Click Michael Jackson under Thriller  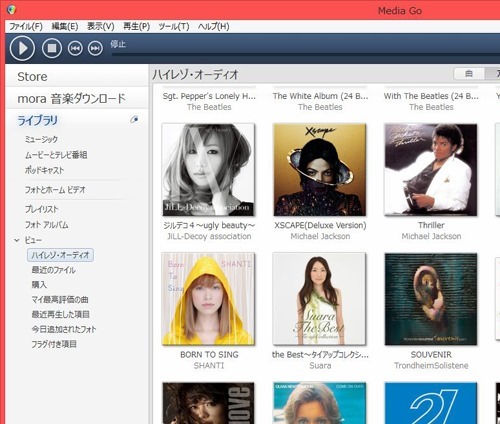pyautogui.click(x=431, y=236)
